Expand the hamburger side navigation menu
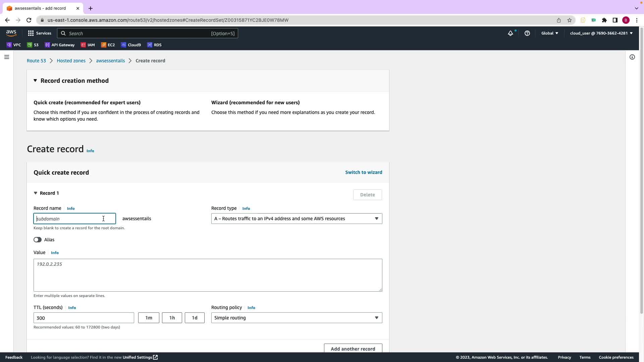 6,57
